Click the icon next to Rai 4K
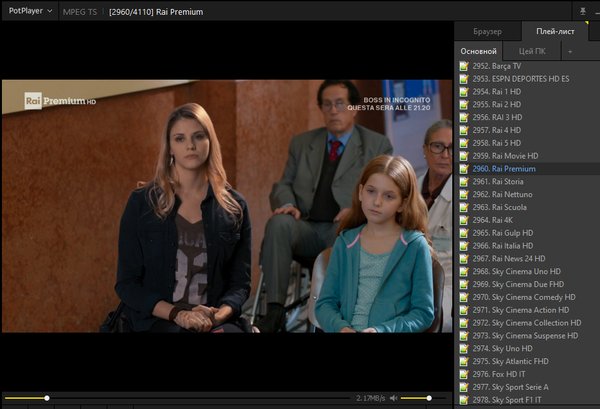Image resolution: width=600 pixels, height=409 pixels. coord(464,220)
